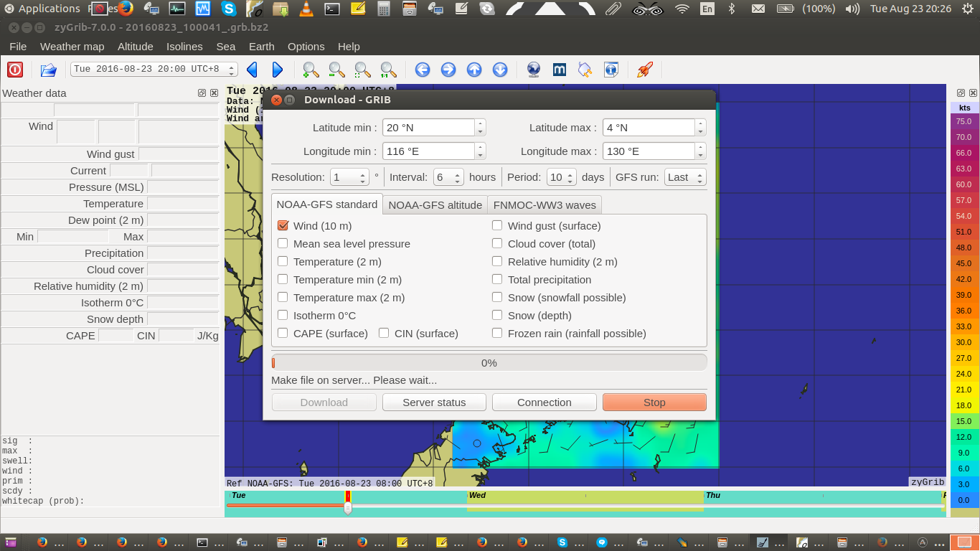Open the Altitude menu
Viewport: 980px width, 551px height.
136,46
